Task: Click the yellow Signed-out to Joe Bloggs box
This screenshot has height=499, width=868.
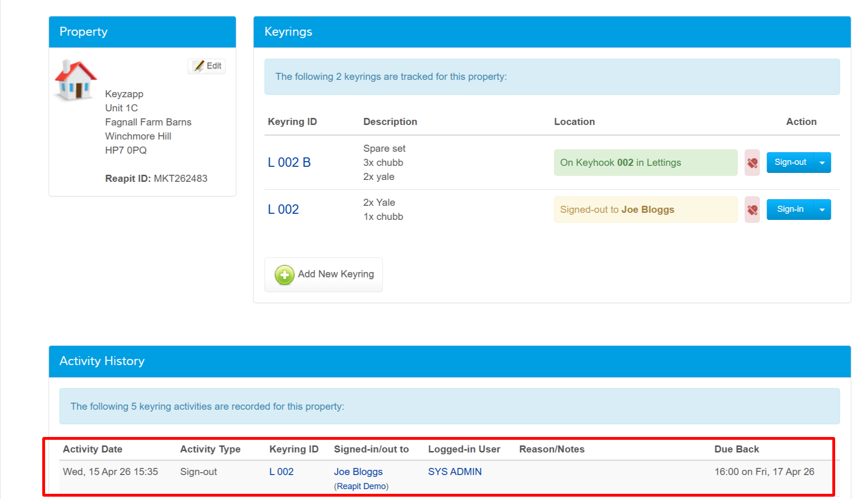Action: 645,210
